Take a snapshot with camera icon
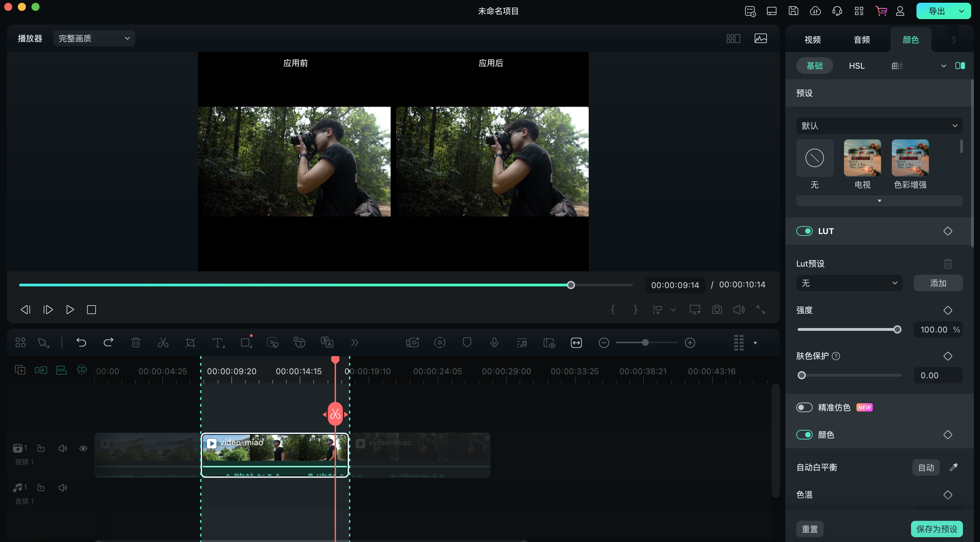The height and width of the screenshot is (542, 980). pyautogui.click(x=717, y=309)
